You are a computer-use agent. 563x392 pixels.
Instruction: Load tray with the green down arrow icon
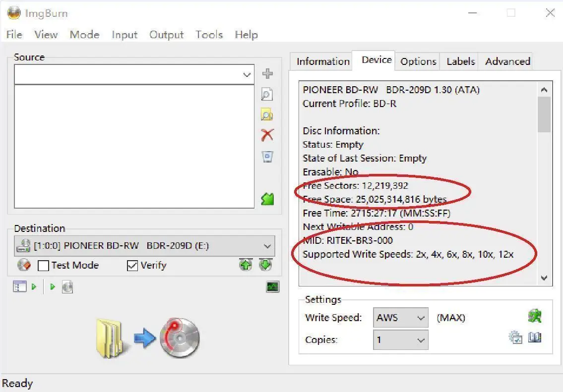coord(265,265)
